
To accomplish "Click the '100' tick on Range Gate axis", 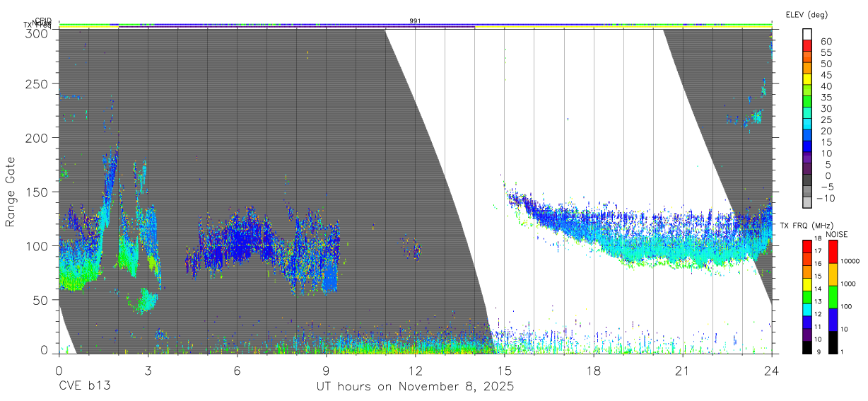I will pos(37,245).
